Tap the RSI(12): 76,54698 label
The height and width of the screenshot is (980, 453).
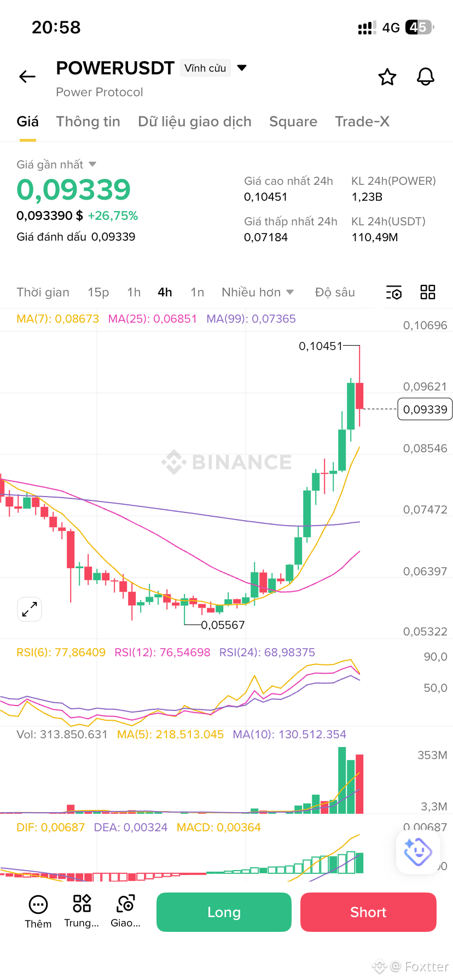coord(162,652)
